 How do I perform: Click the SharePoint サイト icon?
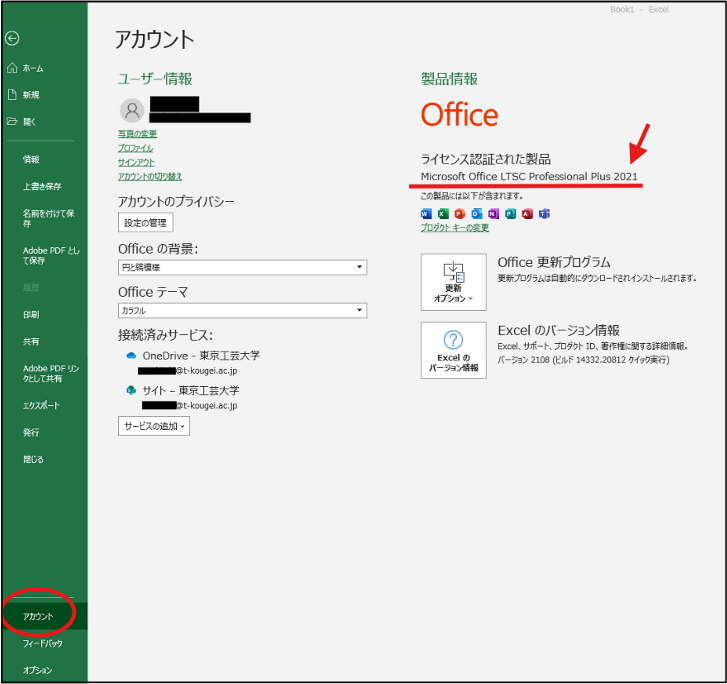(131, 390)
